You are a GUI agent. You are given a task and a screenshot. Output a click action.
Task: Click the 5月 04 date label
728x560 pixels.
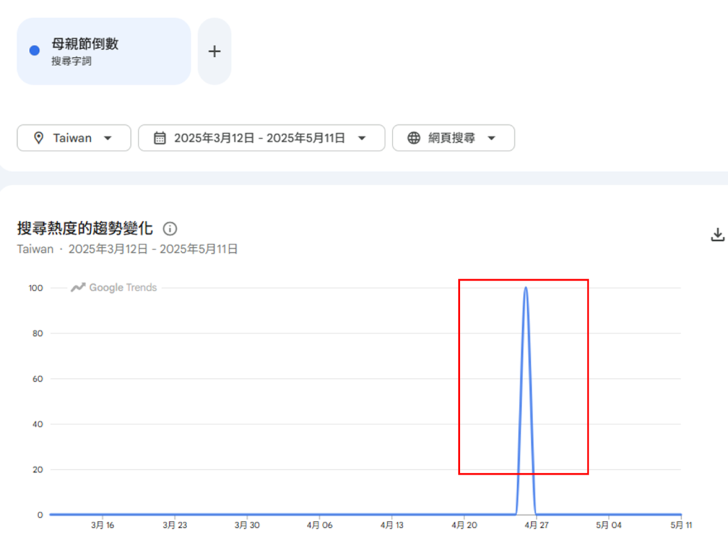pos(608,525)
